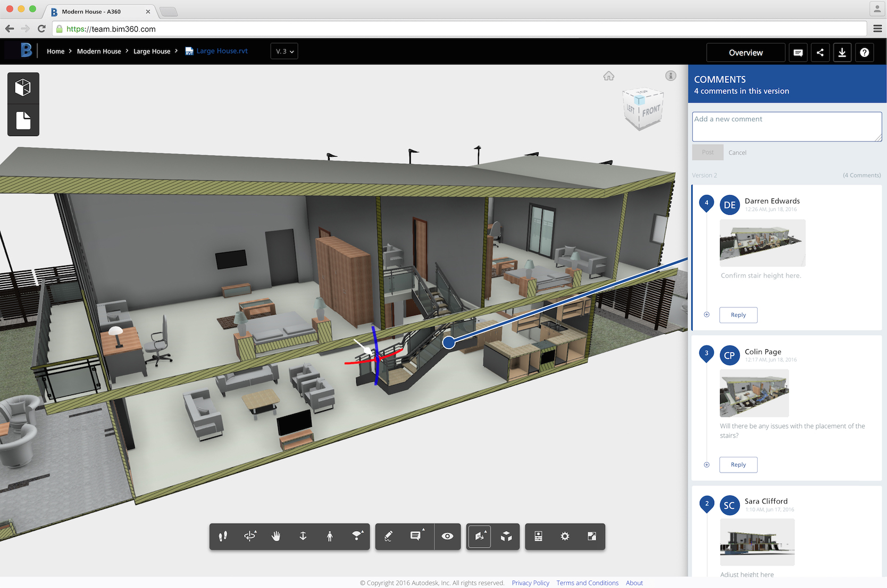Click the blue comment marker on the stairs
The width and height of the screenshot is (887, 588).
[448, 342]
